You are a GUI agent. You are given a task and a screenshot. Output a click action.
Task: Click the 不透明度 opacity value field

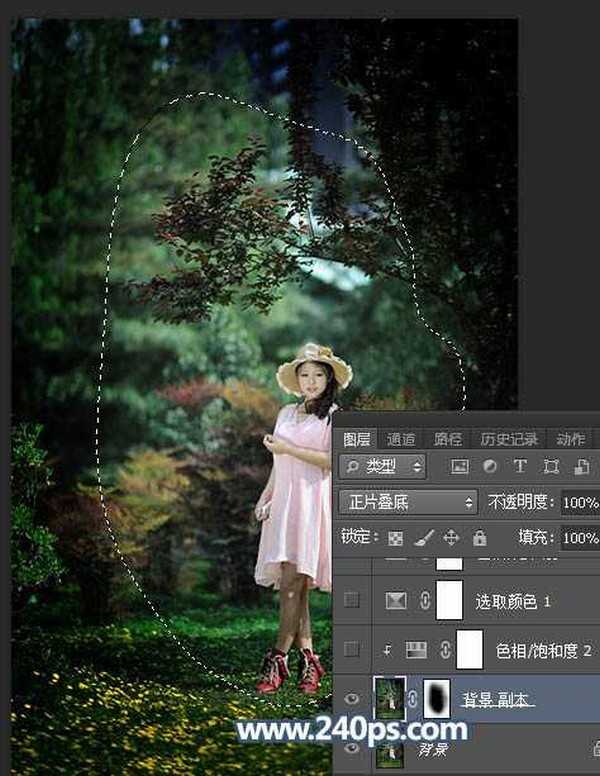click(579, 502)
